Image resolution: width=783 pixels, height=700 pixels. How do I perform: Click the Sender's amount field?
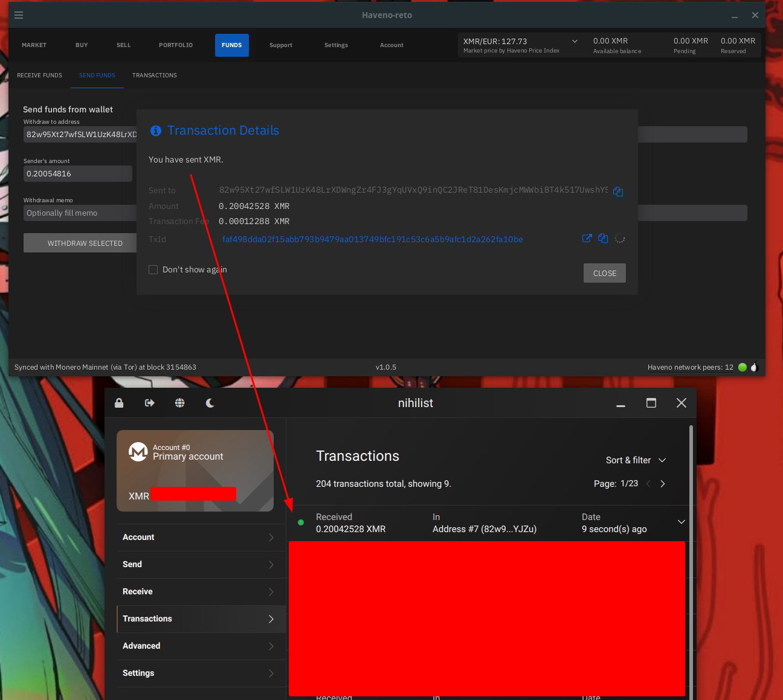(x=78, y=174)
